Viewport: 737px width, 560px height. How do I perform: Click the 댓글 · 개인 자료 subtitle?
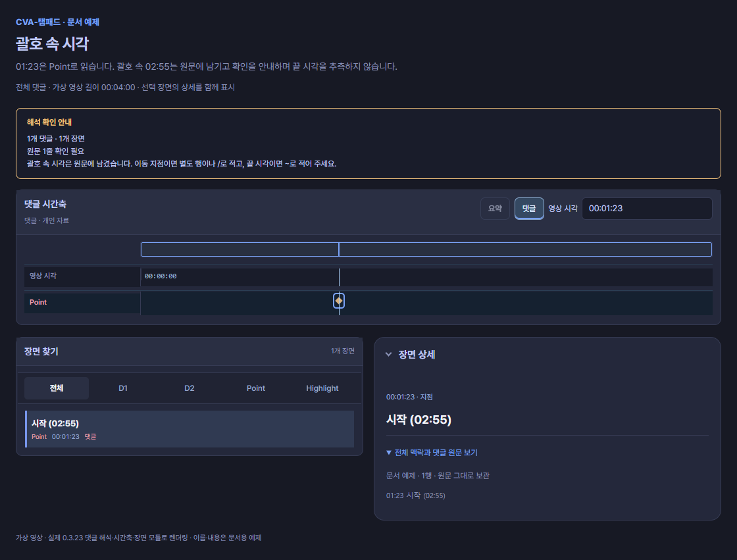point(47,220)
